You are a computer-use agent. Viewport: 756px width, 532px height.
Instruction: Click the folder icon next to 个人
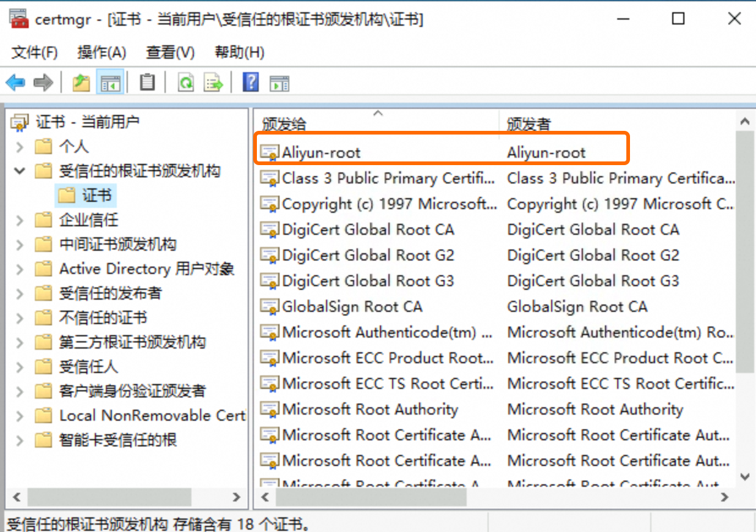tap(43, 147)
